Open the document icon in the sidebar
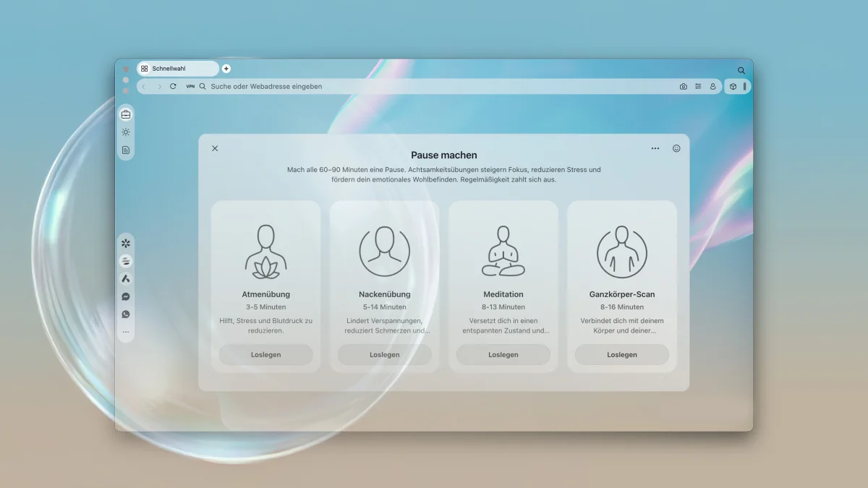Image resolution: width=868 pixels, height=488 pixels. click(126, 150)
